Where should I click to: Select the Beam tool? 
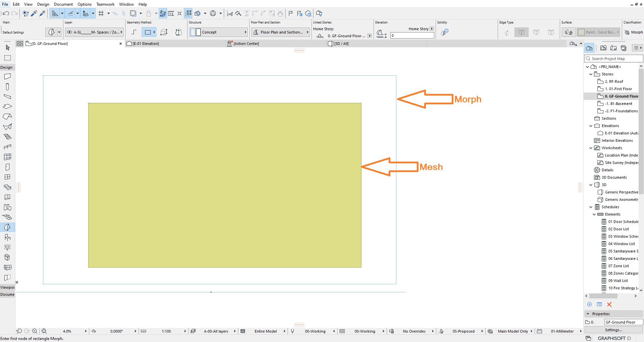pyautogui.click(x=7, y=97)
